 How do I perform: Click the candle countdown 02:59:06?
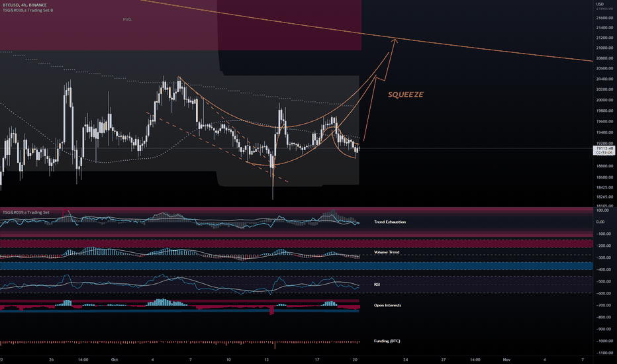(x=604, y=152)
